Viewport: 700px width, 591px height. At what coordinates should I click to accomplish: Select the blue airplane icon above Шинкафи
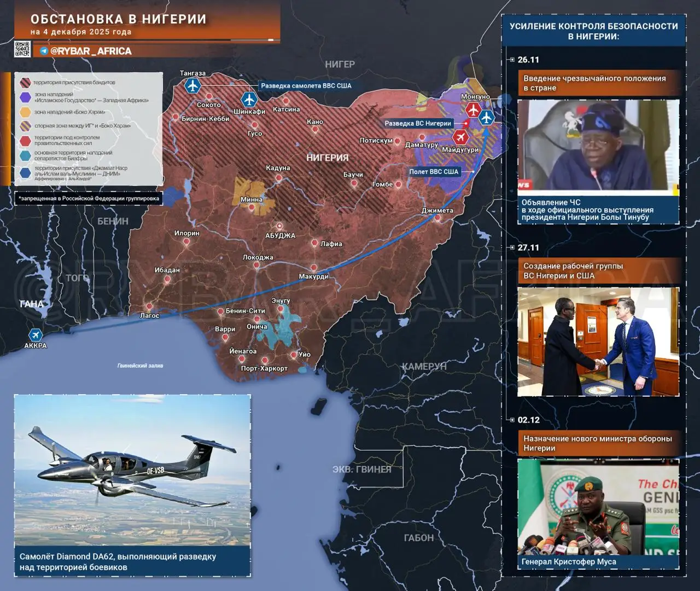(249, 100)
